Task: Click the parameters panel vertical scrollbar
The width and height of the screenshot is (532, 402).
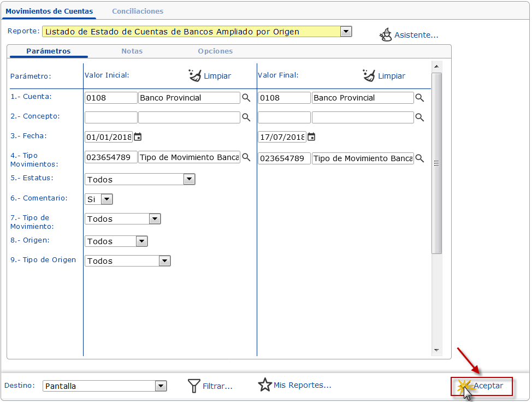Action: click(x=436, y=164)
